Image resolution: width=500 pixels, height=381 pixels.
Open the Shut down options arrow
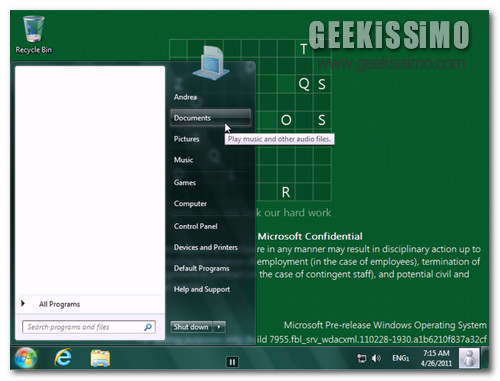click(x=219, y=327)
